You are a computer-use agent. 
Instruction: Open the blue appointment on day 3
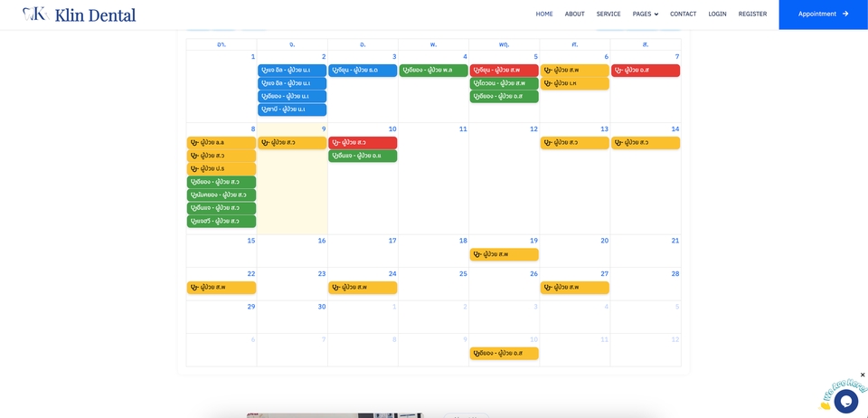(363, 71)
